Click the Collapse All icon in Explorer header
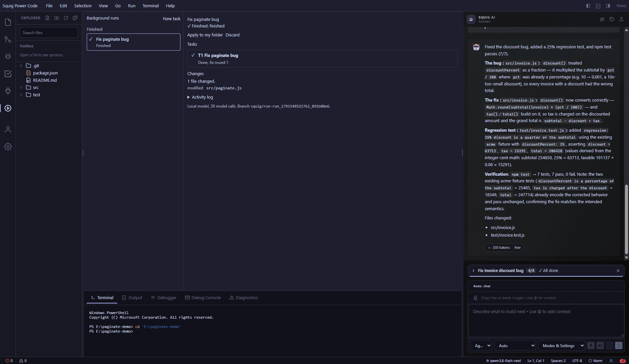 75,18
